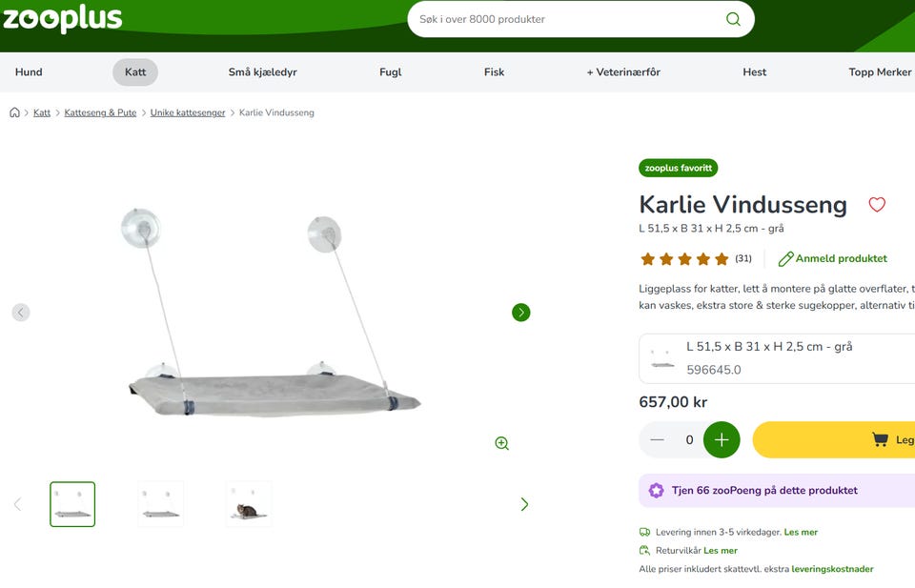
Task: Open the Hund category menu
Action: tap(29, 72)
